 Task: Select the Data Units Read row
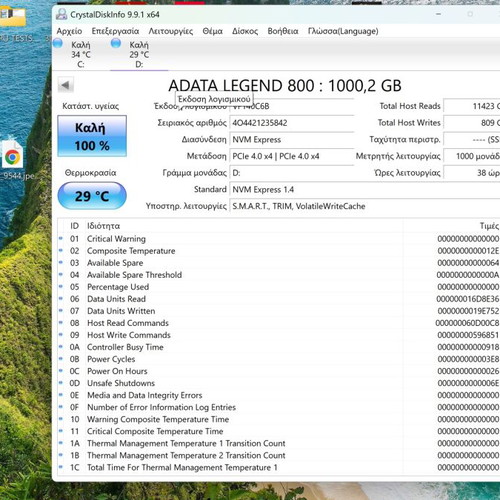279,299
